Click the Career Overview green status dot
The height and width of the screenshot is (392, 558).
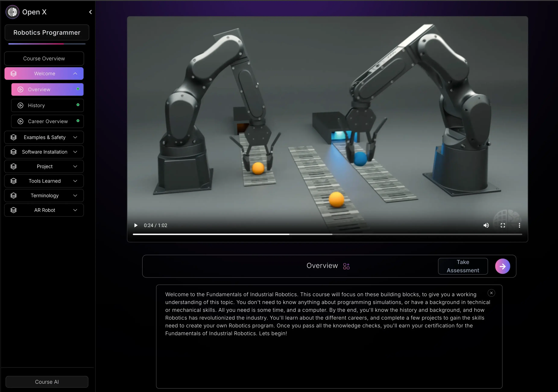coord(78,121)
